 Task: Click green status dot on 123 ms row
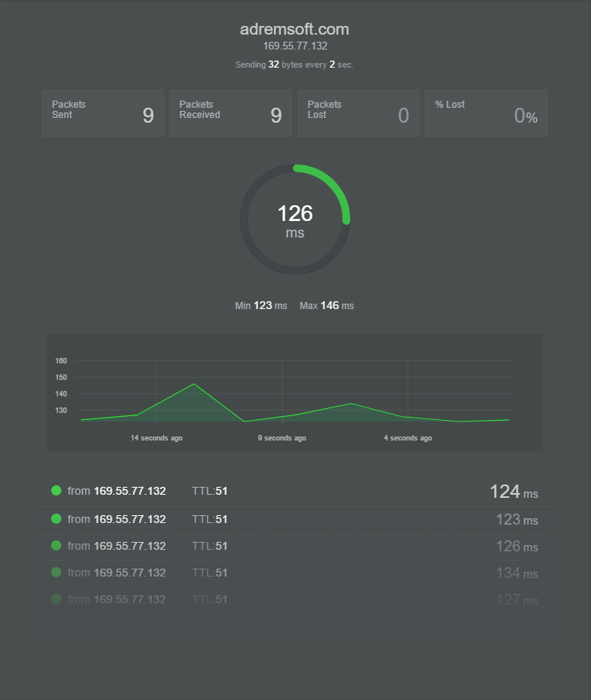pos(57,519)
